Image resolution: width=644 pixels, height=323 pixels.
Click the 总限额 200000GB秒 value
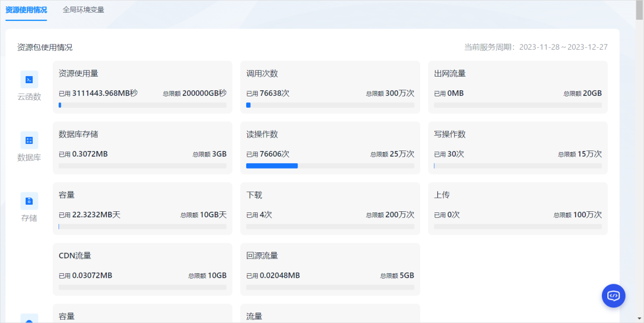(x=195, y=93)
